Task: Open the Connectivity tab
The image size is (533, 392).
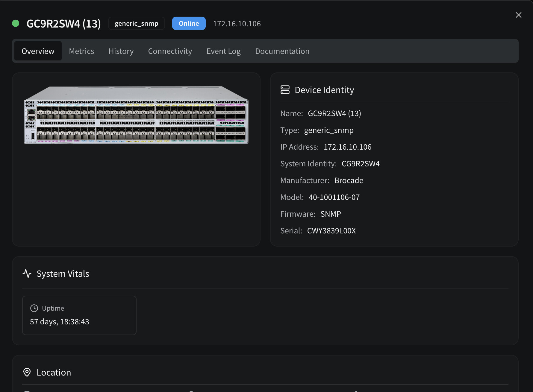Action: (x=170, y=51)
